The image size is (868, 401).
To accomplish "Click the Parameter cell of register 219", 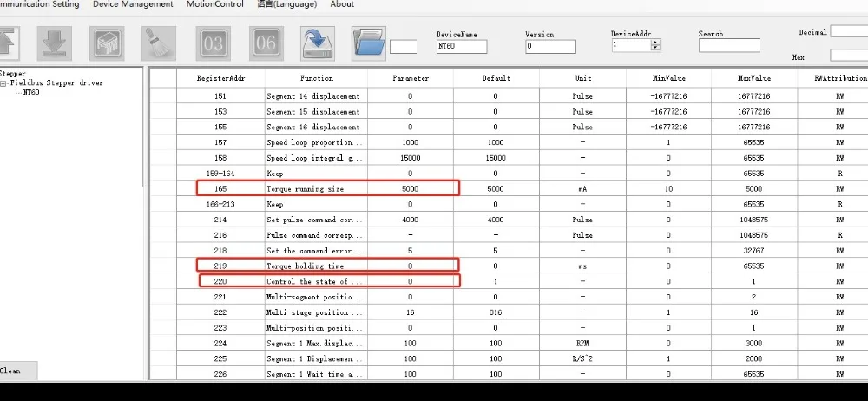I will pyautogui.click(x=411, y=266).
